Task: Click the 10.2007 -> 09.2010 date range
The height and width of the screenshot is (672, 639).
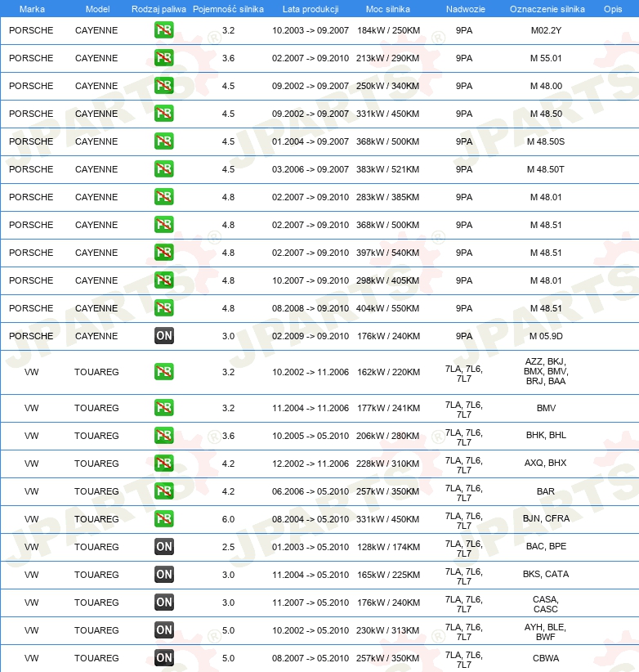Action: click(x=311, y=280)
